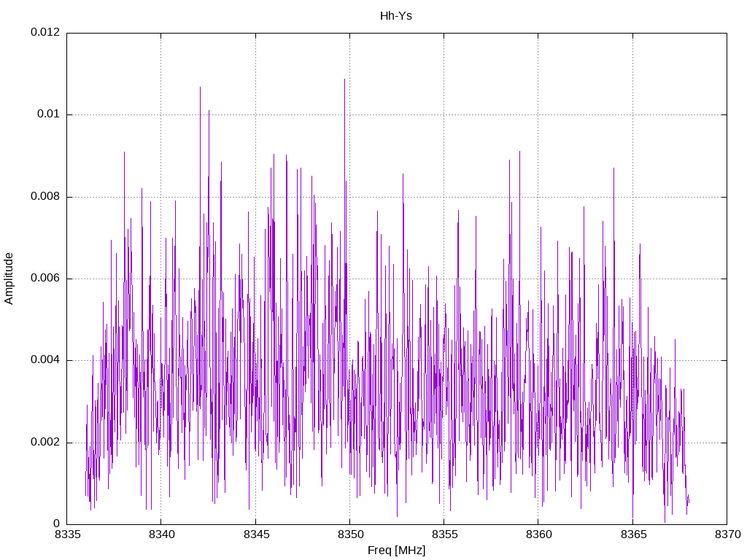Click the x-axis tick label 8335
Image resolution: width=747 pixels, height=560 pixels.
coord(68,534)
